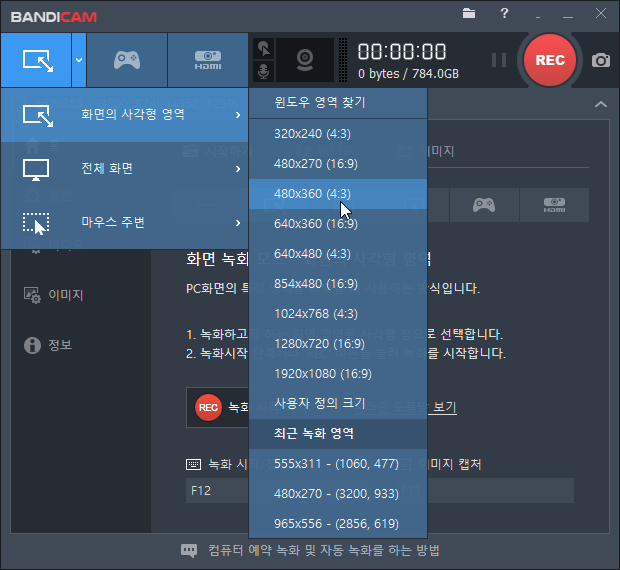Select the 480x270 (16:9) size

coord(338,164)
